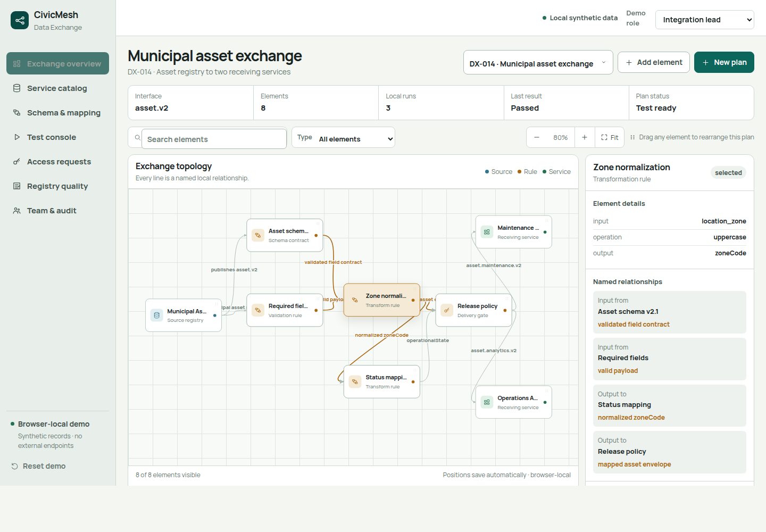The width and height of the screenshot is (766, 532).
Task: Click the Rule legend item
Action: coord(527,172)
